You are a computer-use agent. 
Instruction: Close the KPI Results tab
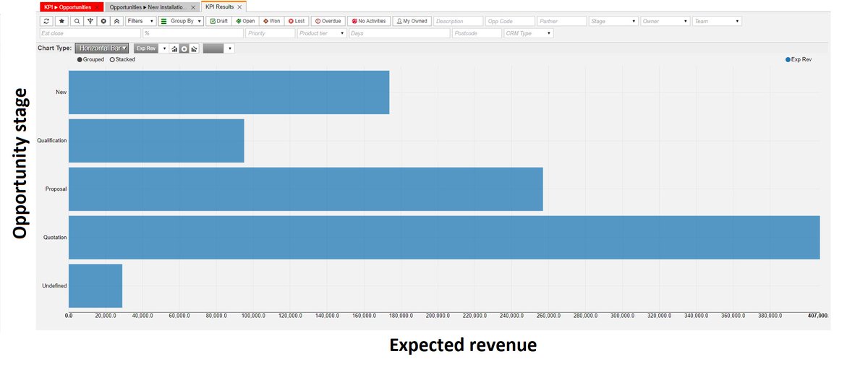click(239, 7)
